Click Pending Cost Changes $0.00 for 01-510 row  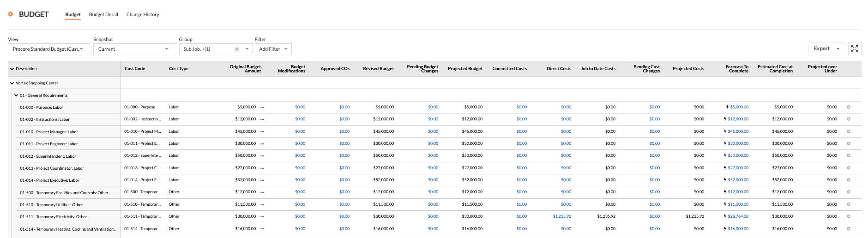[x=655, y=204]
